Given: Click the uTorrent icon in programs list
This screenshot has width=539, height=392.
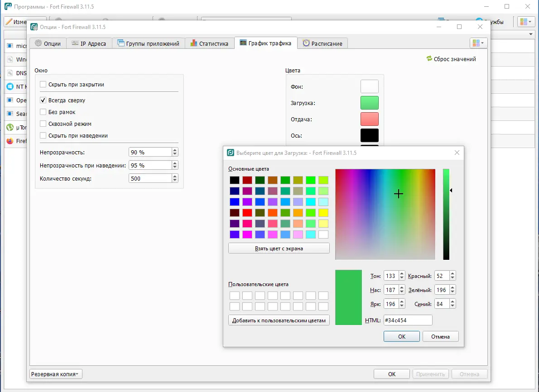Looking at the screenshot, I should pyautogui.click(x=10, y=128).
